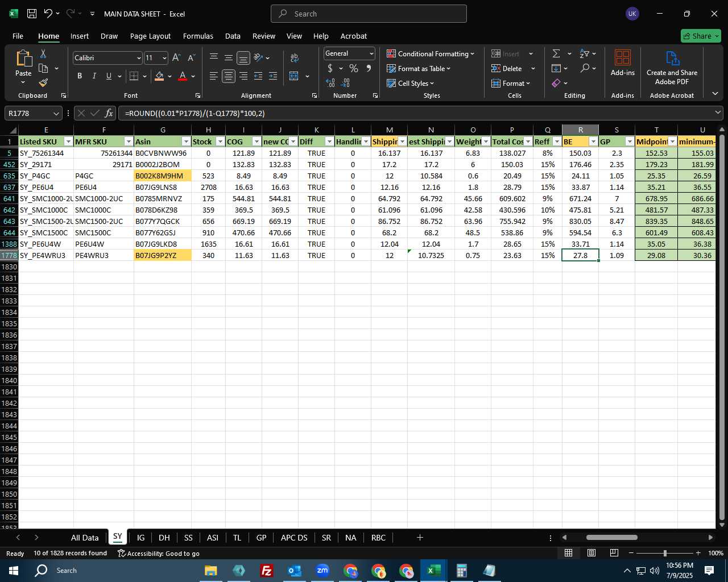Click the Sort & Filter icon

[x=584, y=53]
